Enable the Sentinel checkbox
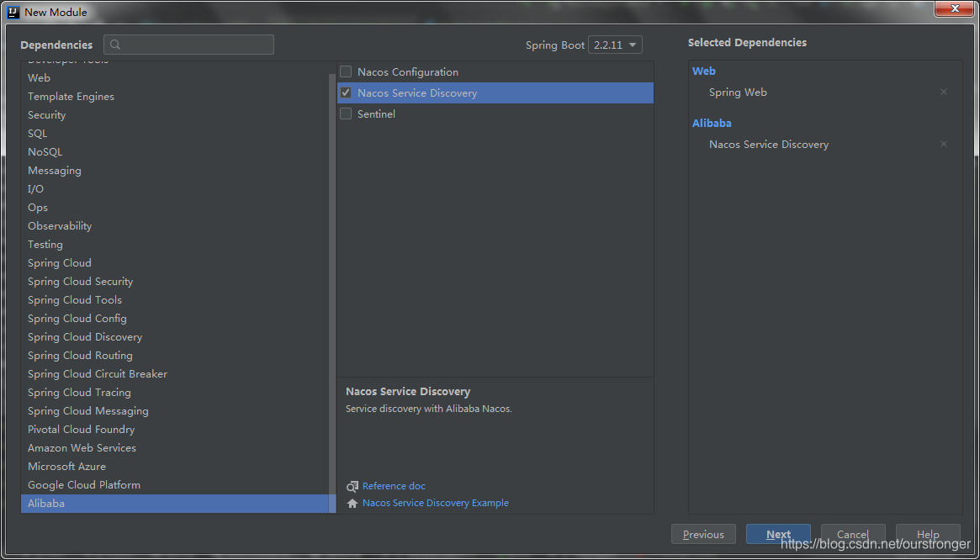The height and width of the screenshot is (560, 980). tap(346, 114)
